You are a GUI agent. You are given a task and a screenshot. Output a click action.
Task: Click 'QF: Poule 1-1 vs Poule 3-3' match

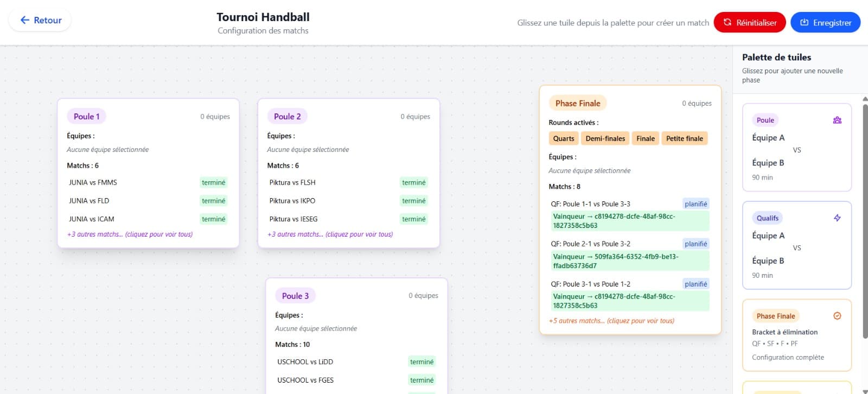pyautogui.click(x=591, y=204)
